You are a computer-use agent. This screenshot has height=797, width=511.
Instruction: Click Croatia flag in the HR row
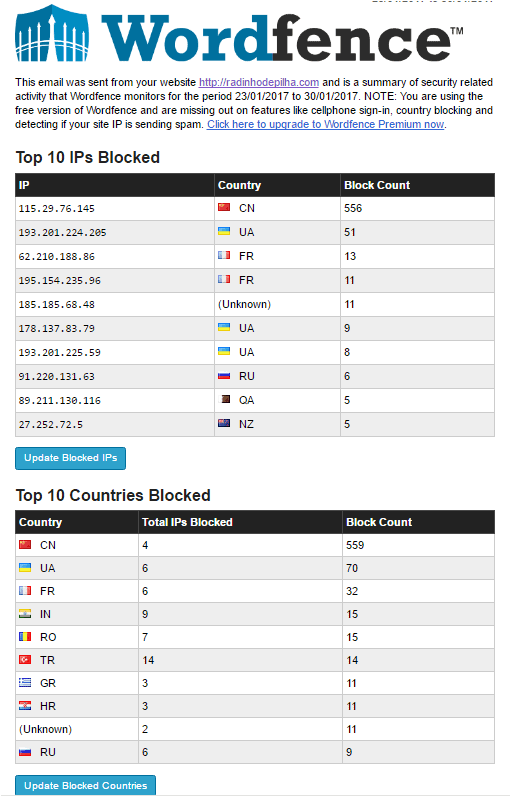point(25,706)
